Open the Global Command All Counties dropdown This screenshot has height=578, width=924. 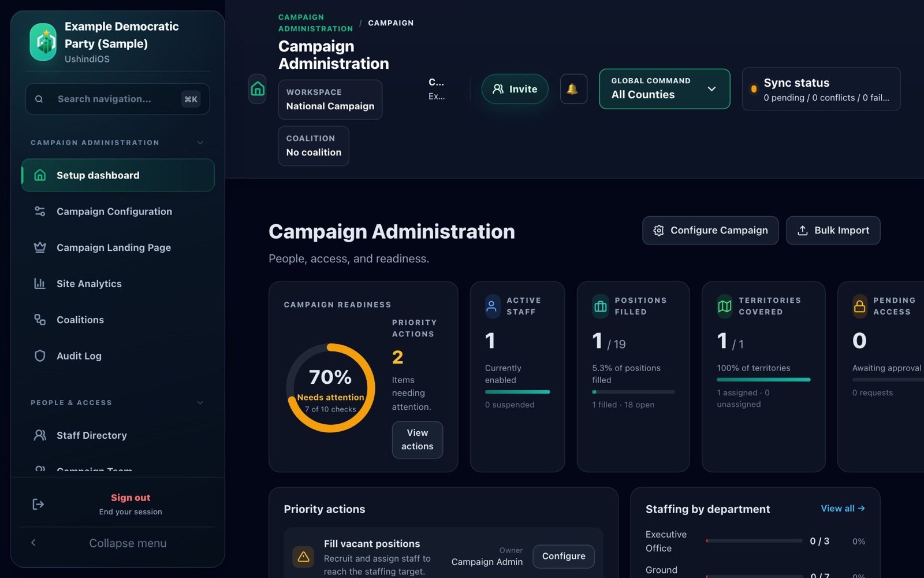click(665, 89)
